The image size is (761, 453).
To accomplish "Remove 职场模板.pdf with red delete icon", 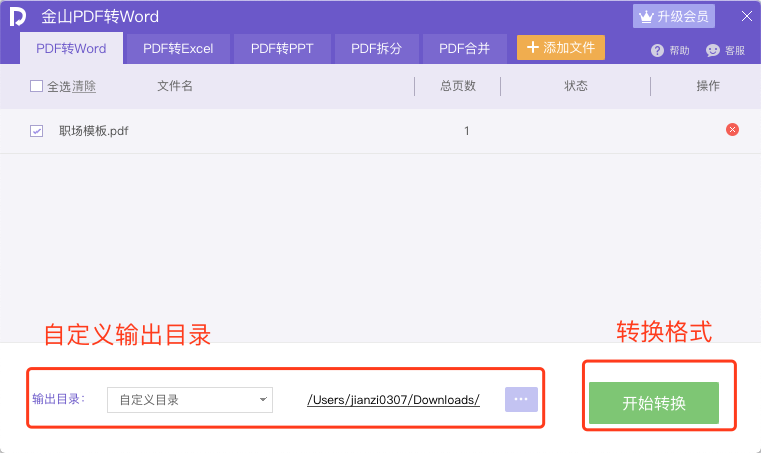I will [732, 130].
